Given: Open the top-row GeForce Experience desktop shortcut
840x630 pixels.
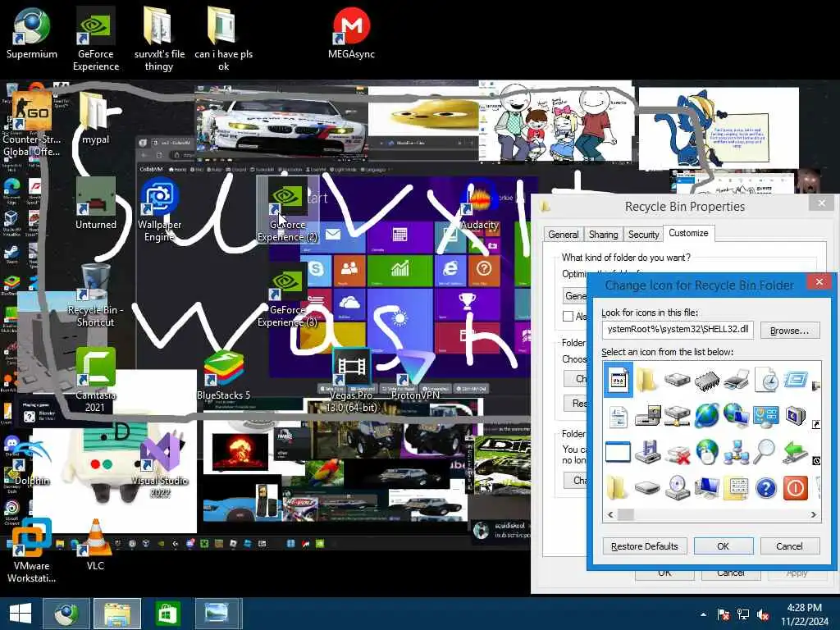Looking at the screenshot, I should point(95,39).
